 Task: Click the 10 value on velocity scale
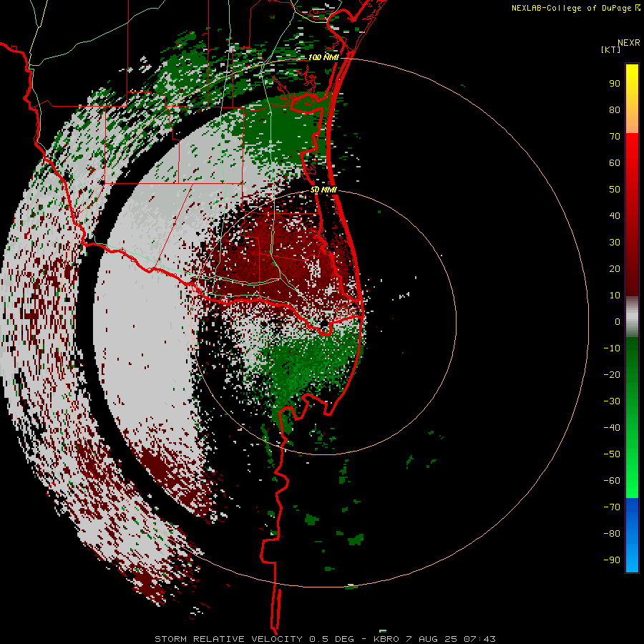tap(615, 296)
